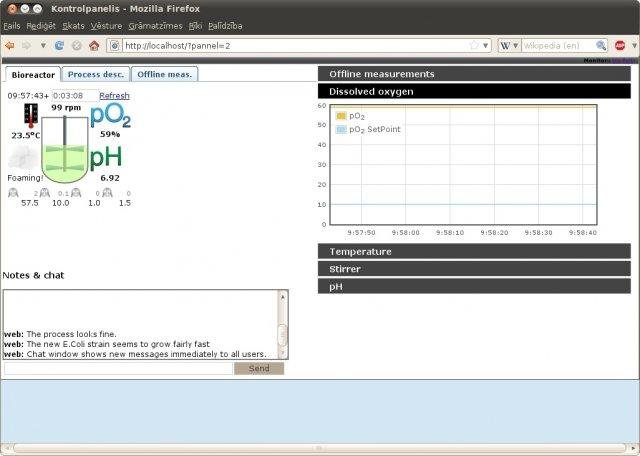Image resolution: width=640 pixels, height=456 pixels.
Task: Click the Monitors link at top right
Action: (x=596, y=61)
